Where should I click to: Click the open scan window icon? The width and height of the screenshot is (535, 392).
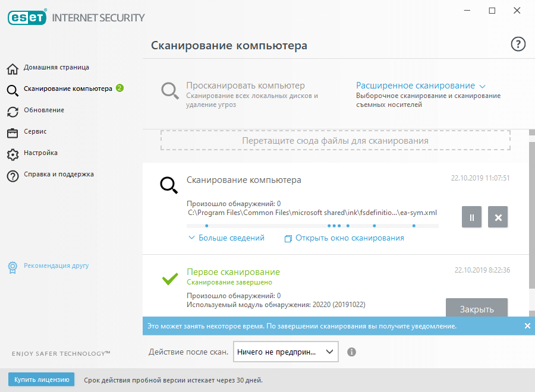coord(288,239)
